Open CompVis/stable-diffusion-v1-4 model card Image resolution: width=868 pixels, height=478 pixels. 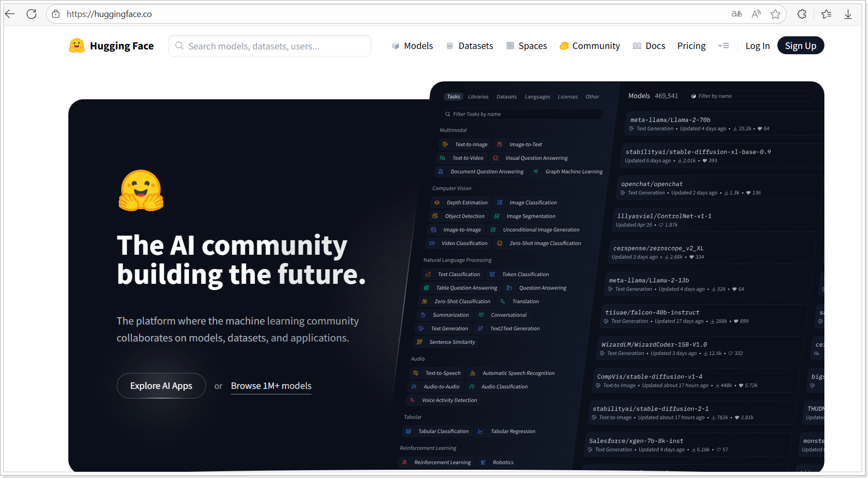(x=696, y=380)
